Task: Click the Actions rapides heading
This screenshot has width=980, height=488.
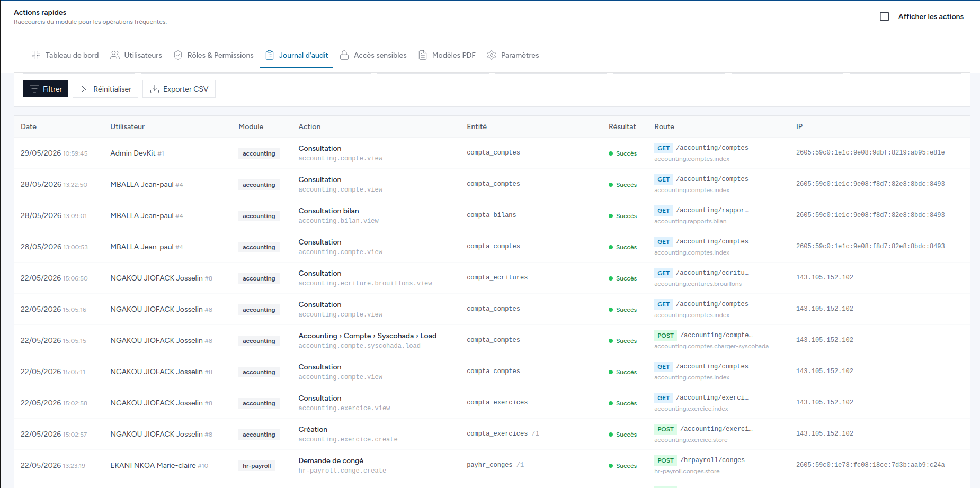Action: (40, 12)
